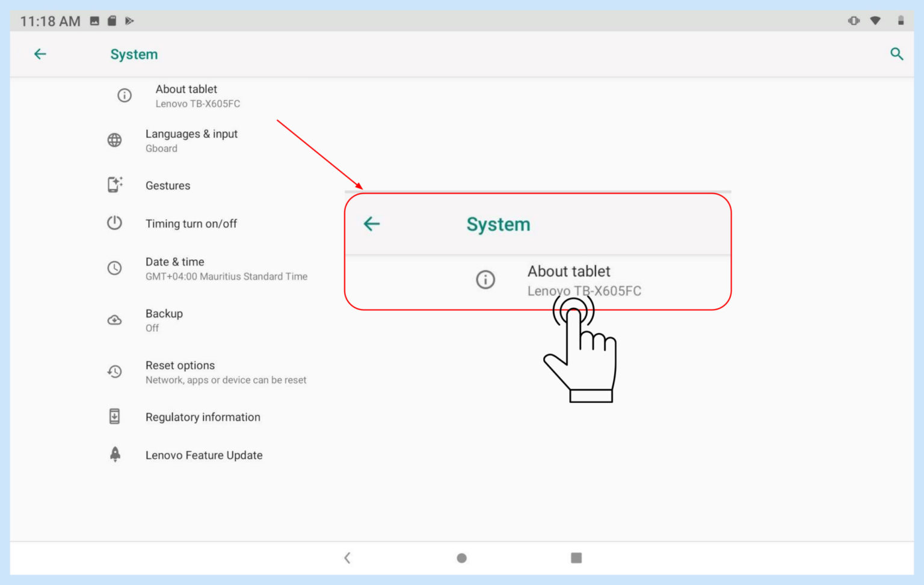Click the About tablet info icon
Image resolution: width=924 pixels, height=585 pixels.
coord(124,95)
